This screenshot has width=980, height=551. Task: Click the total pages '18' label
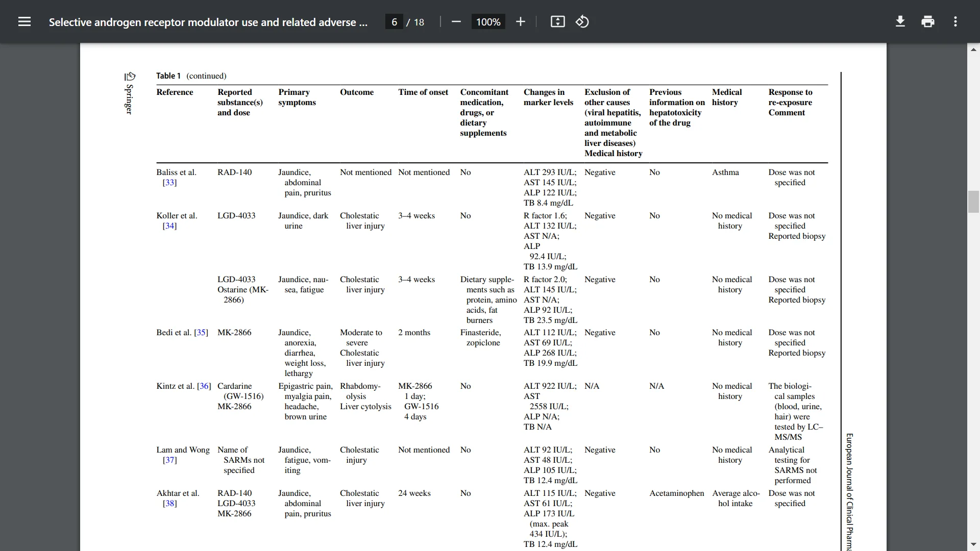pos(419,22)
